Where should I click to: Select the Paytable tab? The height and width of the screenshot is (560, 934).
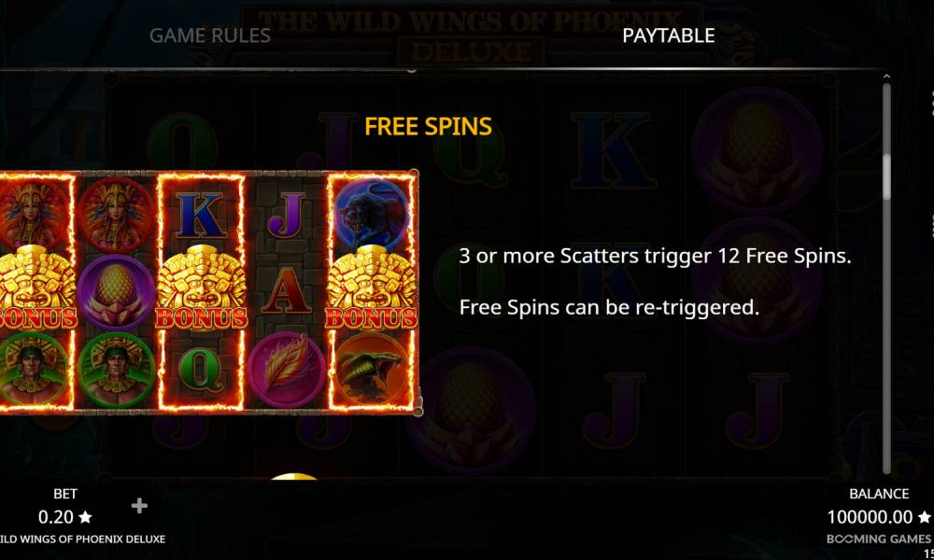pos(669,35)
